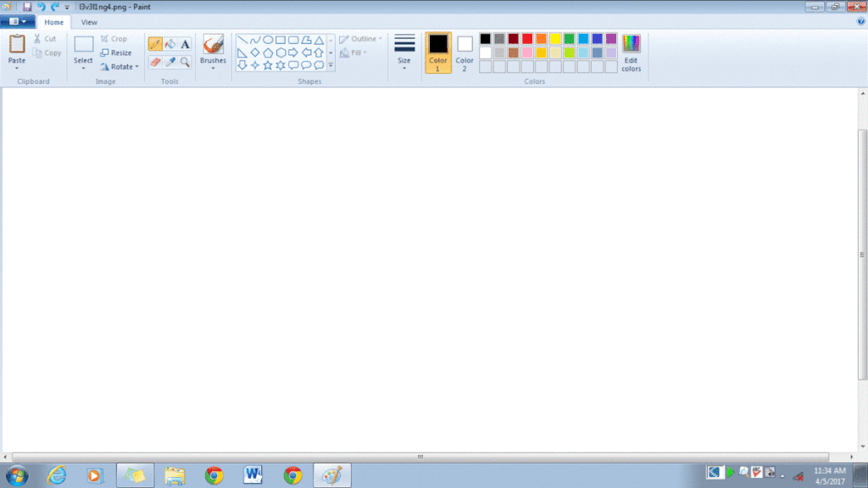Open the Paste dropdown arrow

(17, 68)
